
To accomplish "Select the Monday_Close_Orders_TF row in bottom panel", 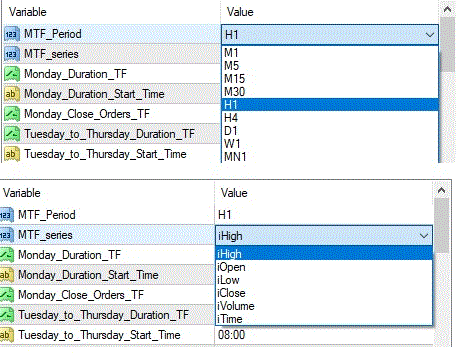I will (107, 295).
